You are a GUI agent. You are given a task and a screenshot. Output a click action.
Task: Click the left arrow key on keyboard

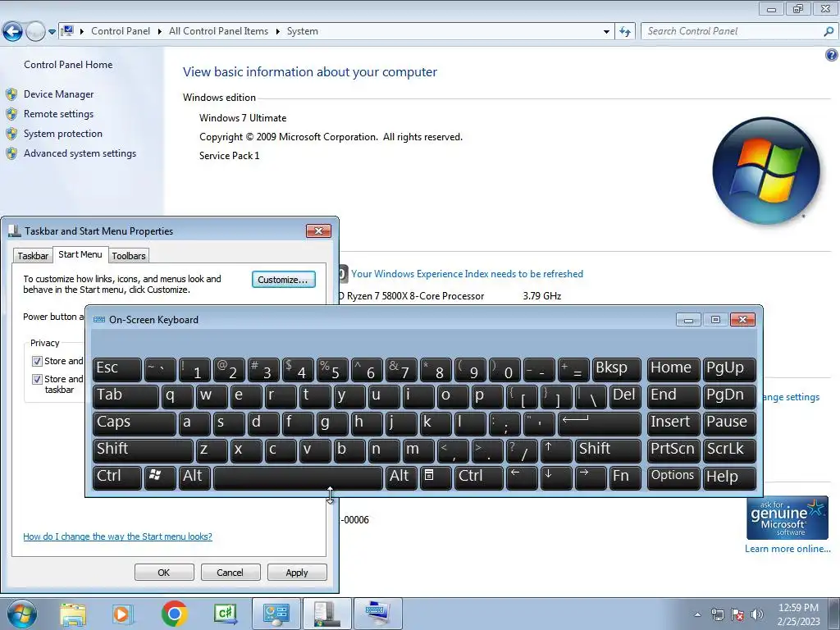tap(521, 477)
